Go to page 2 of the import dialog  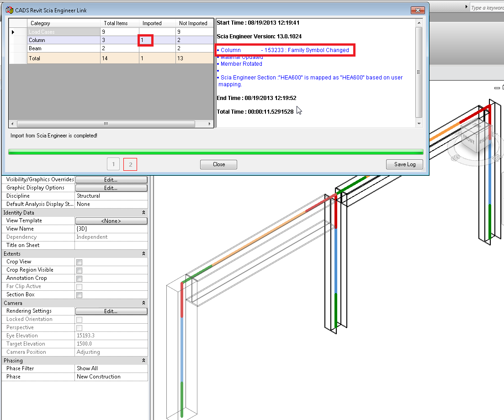coord(130,164)
